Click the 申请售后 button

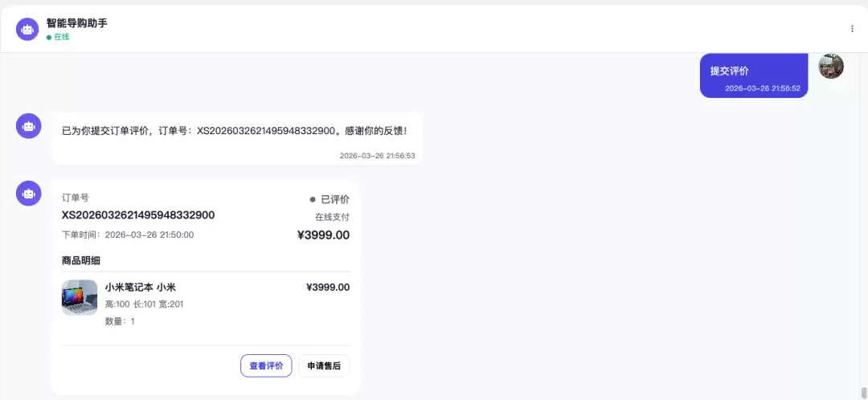point(325,365)
